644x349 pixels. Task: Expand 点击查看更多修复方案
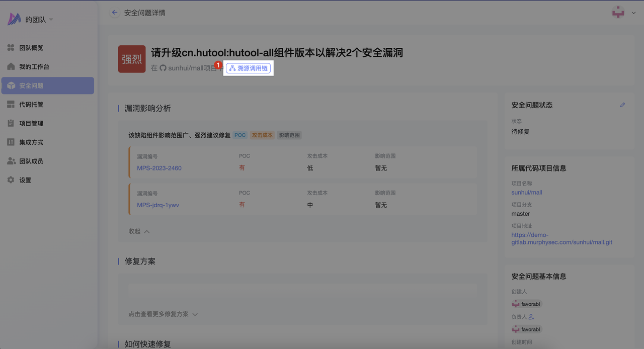coord(163,314)
